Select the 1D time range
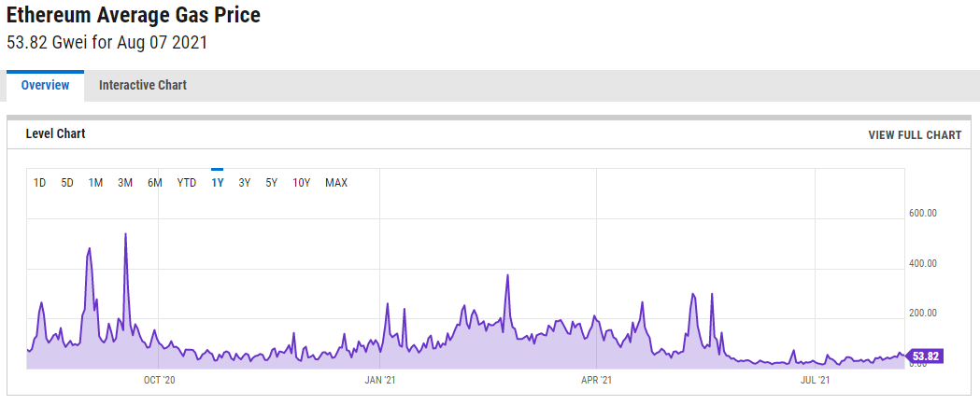This screenshot has height=405, width=980. point(39,183)
